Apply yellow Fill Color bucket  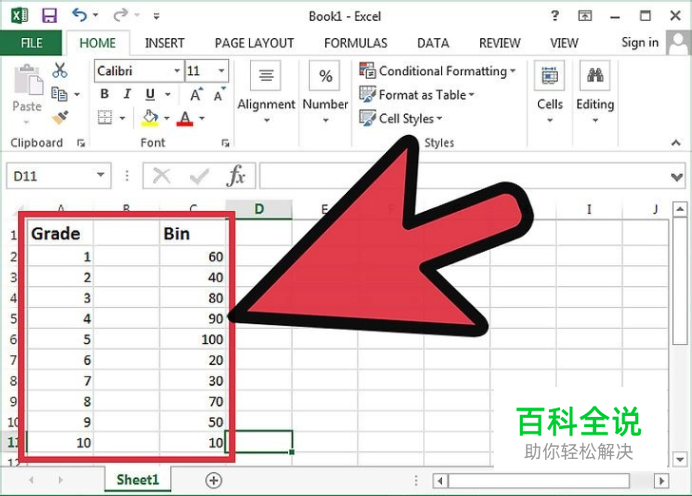tap(150, 118)
